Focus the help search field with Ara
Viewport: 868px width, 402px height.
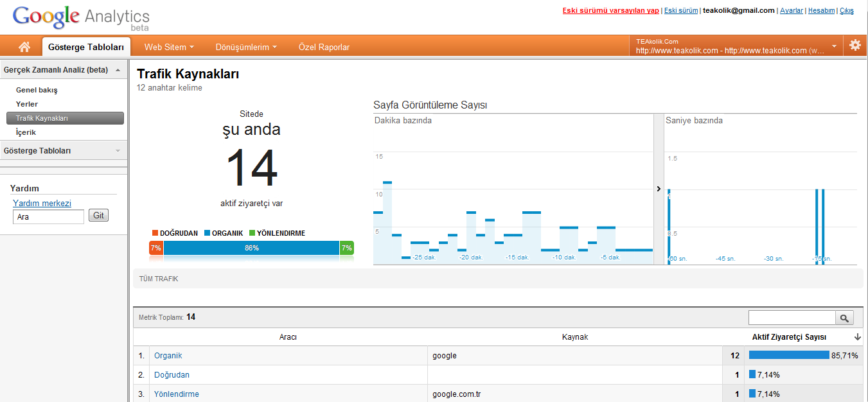click(x=49, y=217)
